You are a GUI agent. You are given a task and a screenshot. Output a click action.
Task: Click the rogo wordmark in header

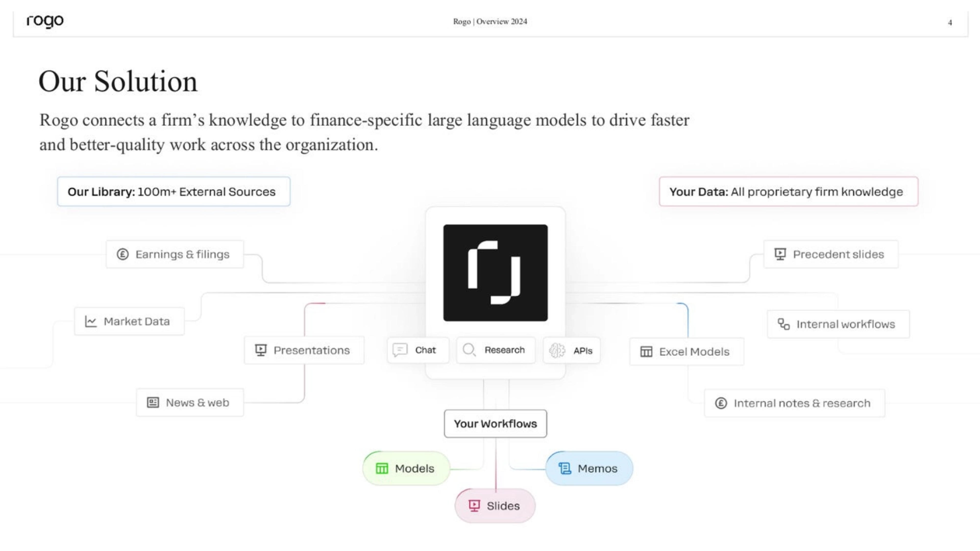click(x=45, y=20)
